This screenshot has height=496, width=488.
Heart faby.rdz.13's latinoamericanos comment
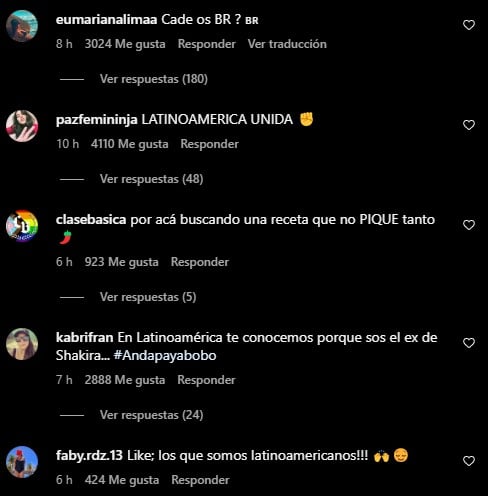click(x=469, y=461)
